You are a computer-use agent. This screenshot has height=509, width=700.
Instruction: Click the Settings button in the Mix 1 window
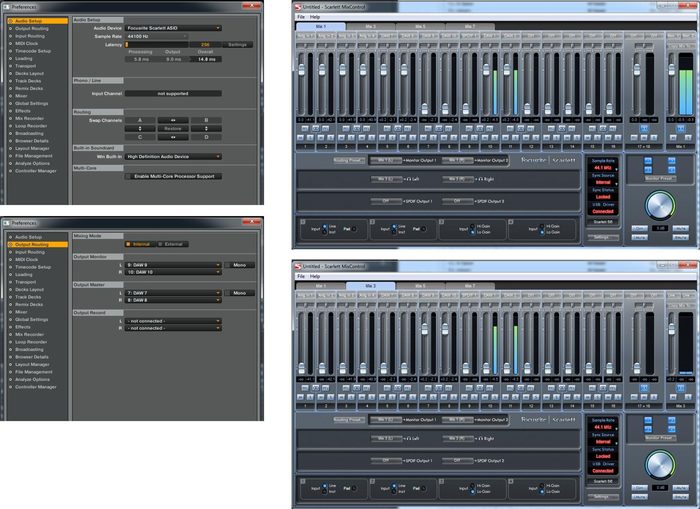tap(603, 238)
